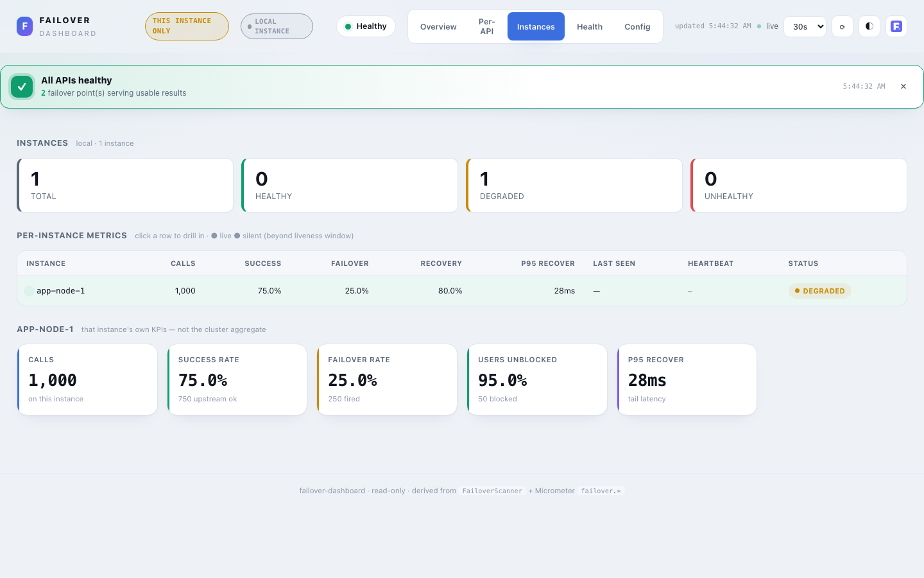Click the CALLS KPI card

(87, 380)
